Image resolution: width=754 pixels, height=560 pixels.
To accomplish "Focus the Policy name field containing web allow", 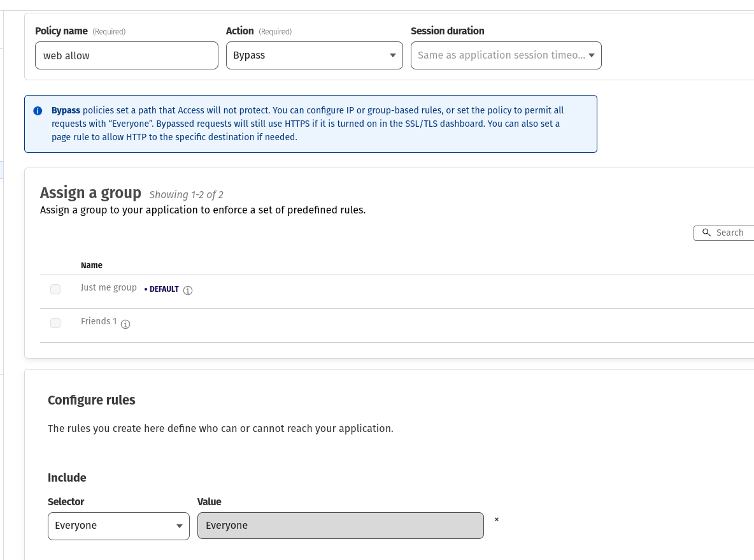I will pyautogui.click(x=127, y=55).
